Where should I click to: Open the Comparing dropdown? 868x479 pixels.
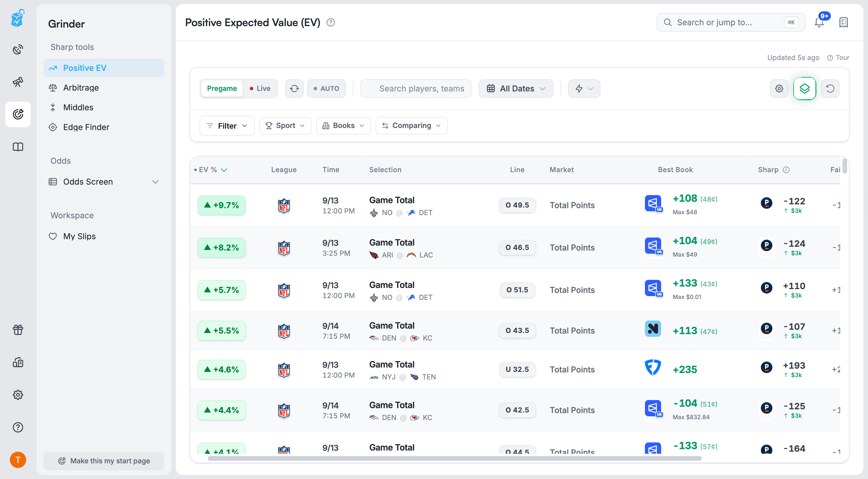point(411,126)
